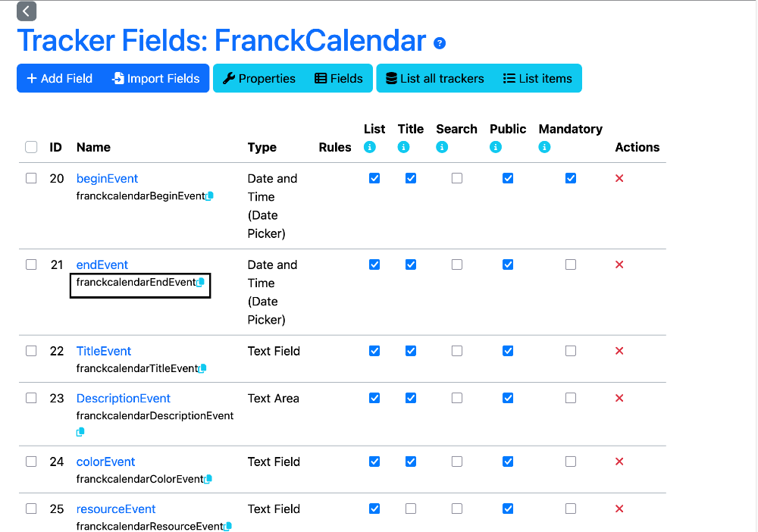The image size is (758, 532).
Task: Click info icon under Search column header
Action: [442, 147]
